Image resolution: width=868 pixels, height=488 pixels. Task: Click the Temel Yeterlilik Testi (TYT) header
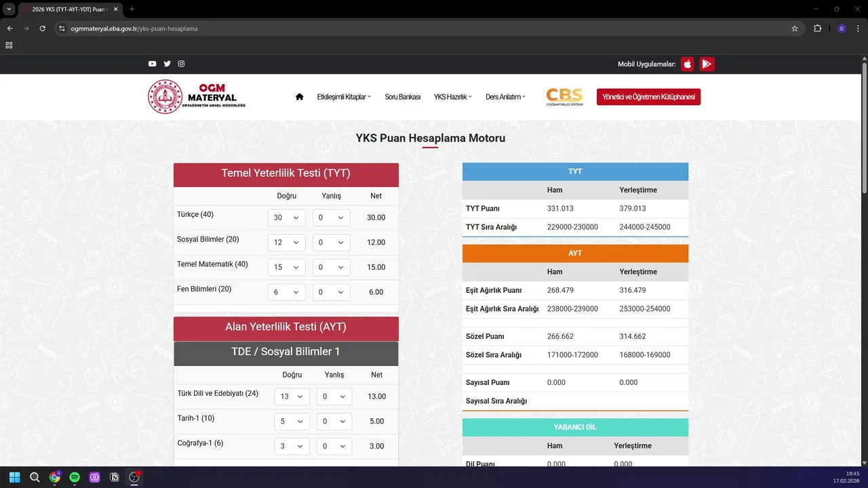point(286,174)
